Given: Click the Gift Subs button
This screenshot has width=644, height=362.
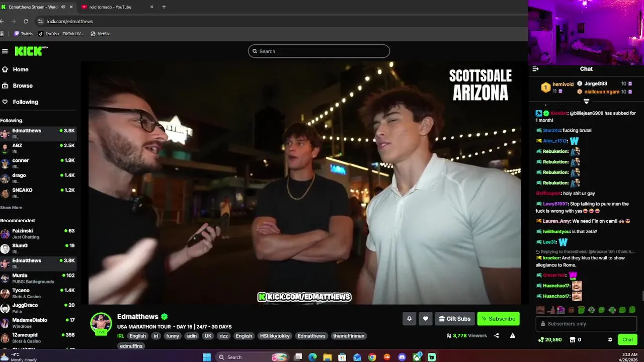Looking at the screenshot, I should tap(455, 319).
